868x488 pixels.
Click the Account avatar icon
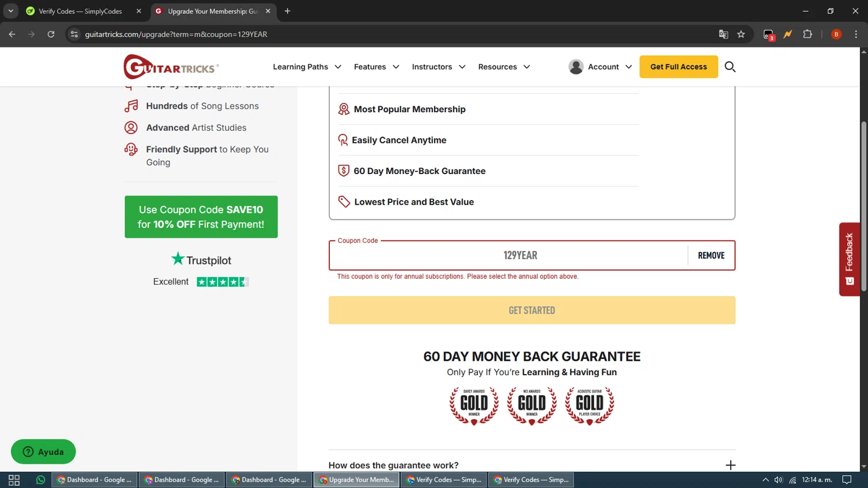[x=576, y=67]
